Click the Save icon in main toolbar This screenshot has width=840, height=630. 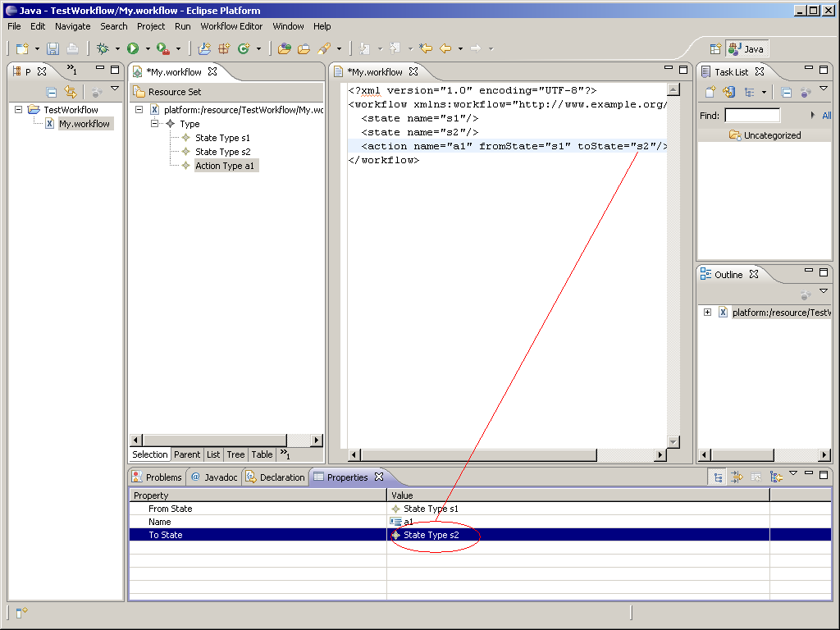[x=52, y=48]
